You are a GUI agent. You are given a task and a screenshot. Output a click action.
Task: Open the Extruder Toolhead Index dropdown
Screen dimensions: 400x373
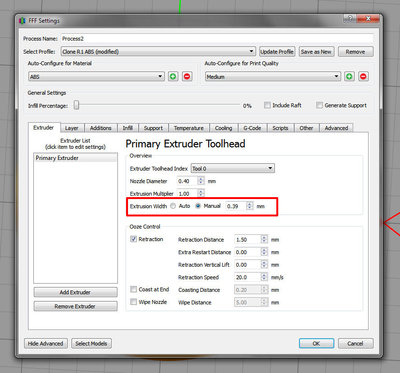233,168
